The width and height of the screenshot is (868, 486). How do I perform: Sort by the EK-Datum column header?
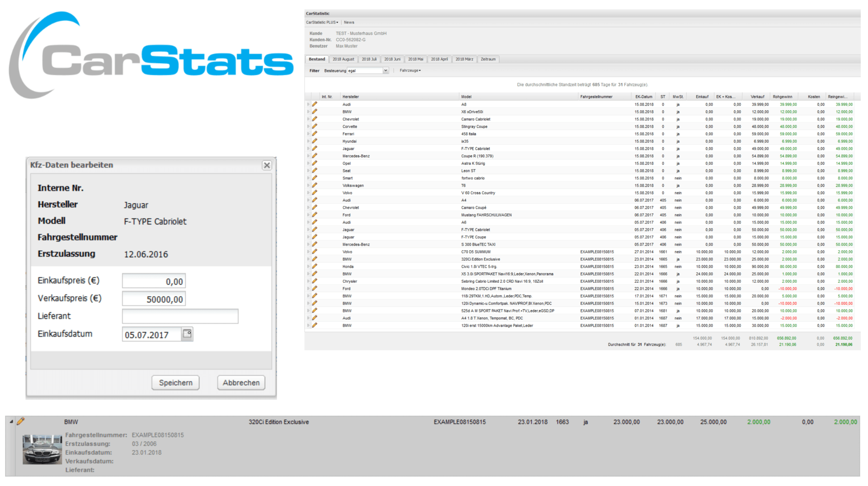643,97
